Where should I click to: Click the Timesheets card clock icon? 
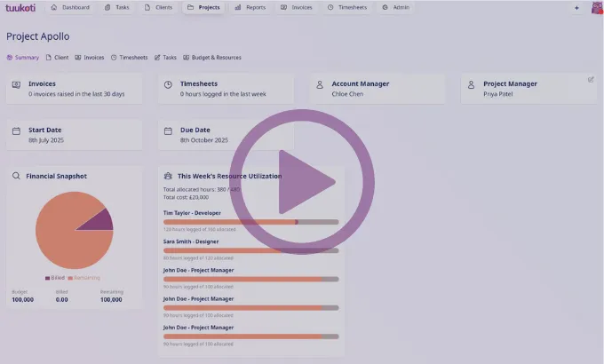[168, 84]
